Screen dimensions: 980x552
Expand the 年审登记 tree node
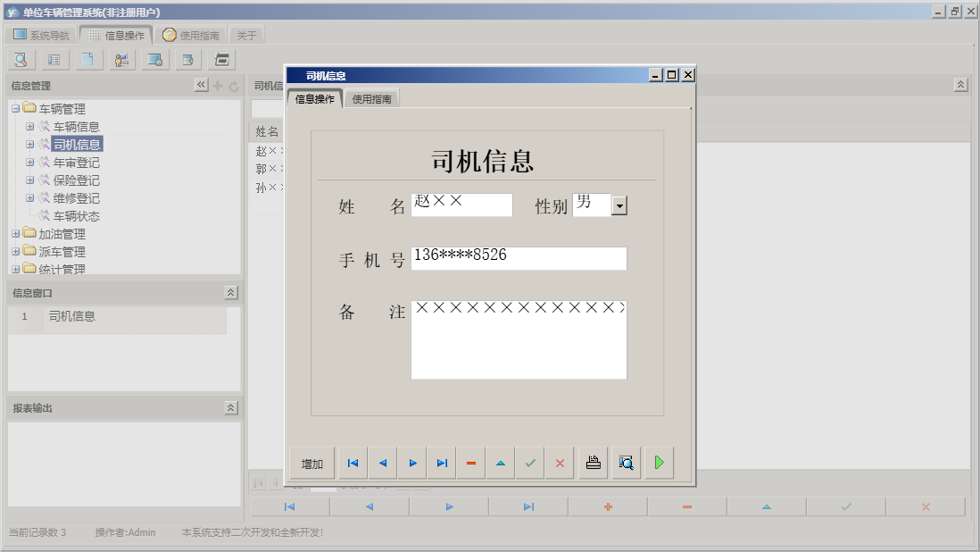click(x=29, y=162)
